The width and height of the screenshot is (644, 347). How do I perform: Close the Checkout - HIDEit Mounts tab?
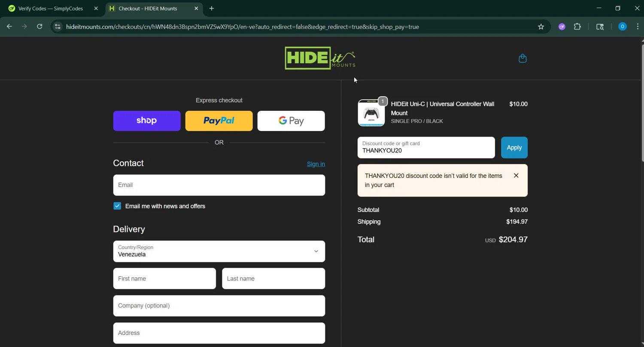coord(196,9)
